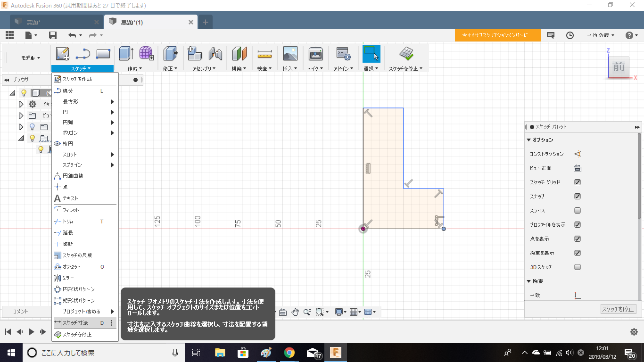The height and width of the screenshot is (362, 644).
Task: Add a new document tab with plus
Action: click(206, 22)
